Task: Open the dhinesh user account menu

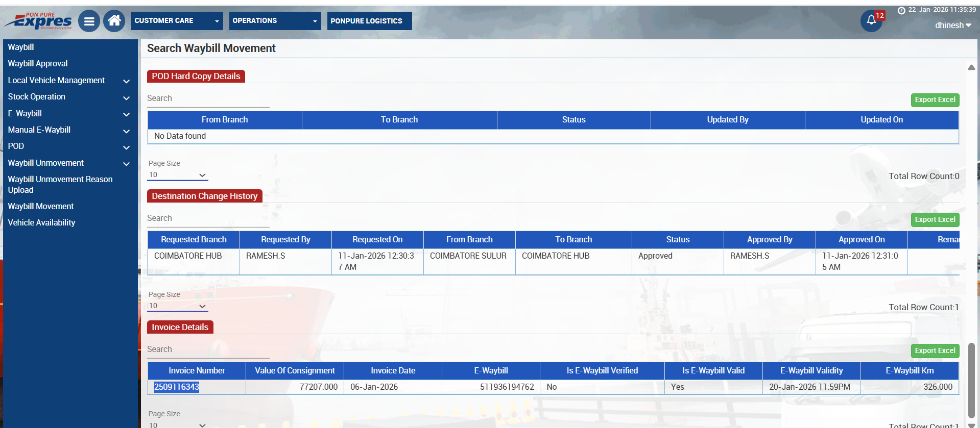Action: pyautogui.click(x=952, y=26)
